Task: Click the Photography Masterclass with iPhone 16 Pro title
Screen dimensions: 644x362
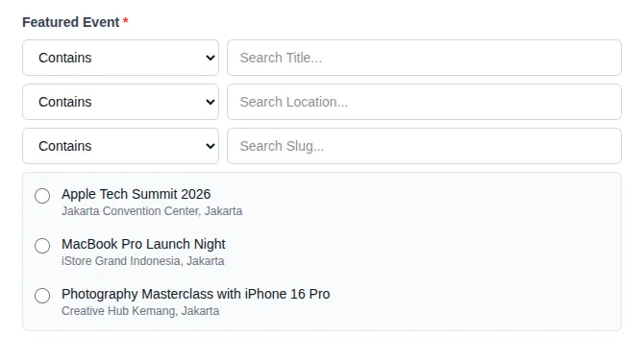Action: pyautogui.click(x=195, y=294)
